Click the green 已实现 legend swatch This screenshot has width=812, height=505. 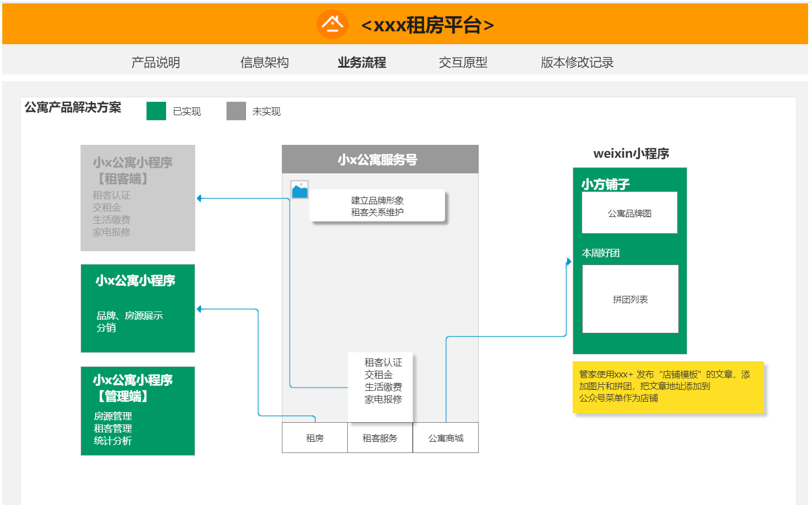tap(156, 111)
